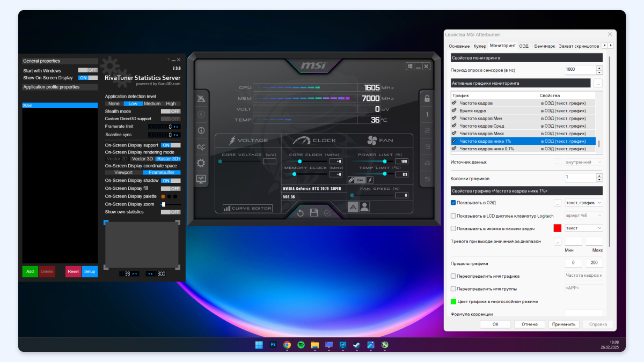The image size is (644, 362).
Task: Click the Отмена button
Action: 530,324
